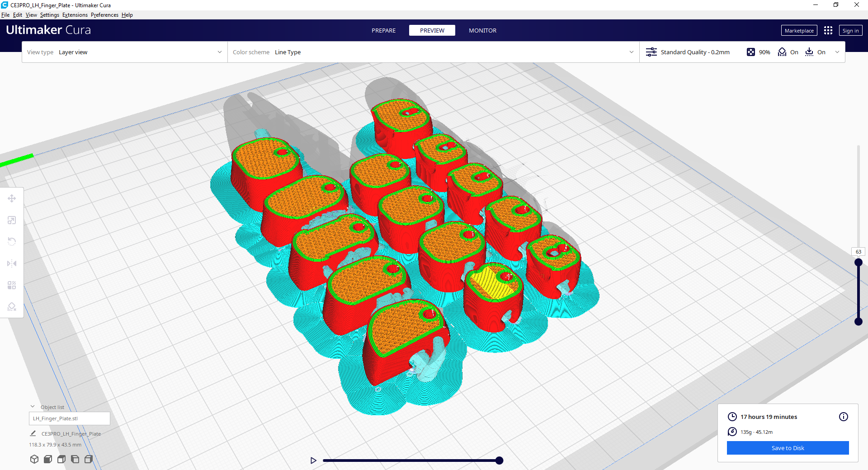The width and height of the screenshot is (868, 470).
Task: Collapse the Object list expander
Action: pyautogui.click(x=33, y=407)
